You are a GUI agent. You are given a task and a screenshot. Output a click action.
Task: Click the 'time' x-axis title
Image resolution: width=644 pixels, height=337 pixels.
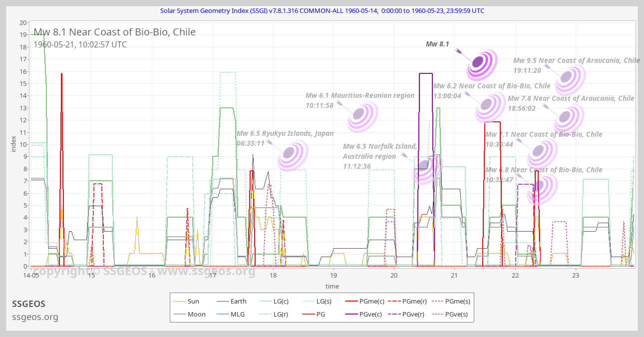pyautogui.click(x=332, y=286)
